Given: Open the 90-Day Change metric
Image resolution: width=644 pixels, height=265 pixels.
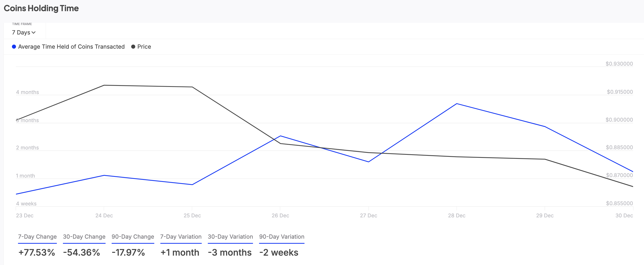Looking at the screenshot, I should 133,237.
